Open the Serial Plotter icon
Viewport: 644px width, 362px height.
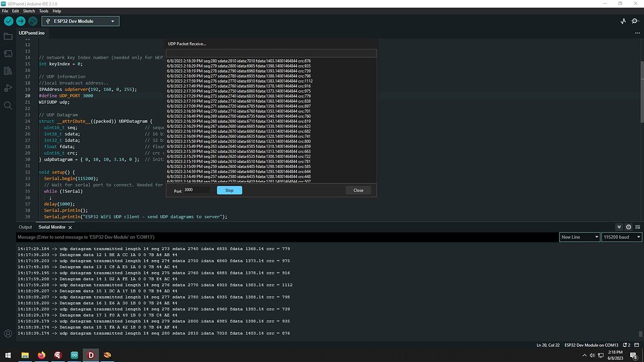pos(623,21)
